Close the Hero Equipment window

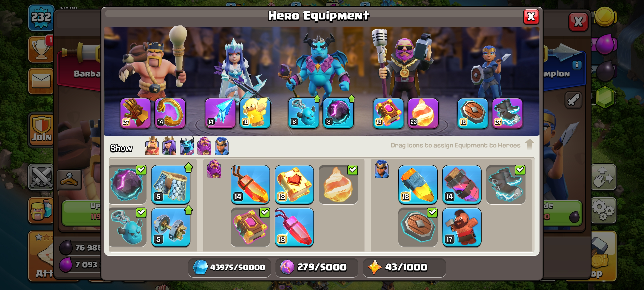point(531,17)
